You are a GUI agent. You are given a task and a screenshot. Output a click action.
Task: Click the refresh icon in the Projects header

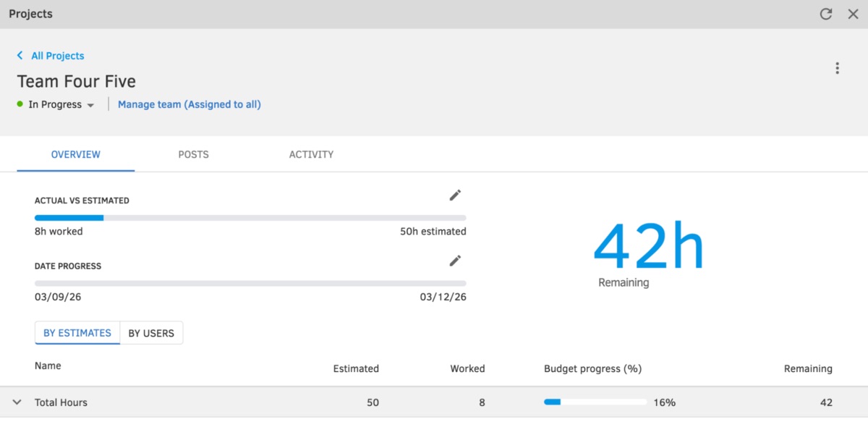click(825, 13)
